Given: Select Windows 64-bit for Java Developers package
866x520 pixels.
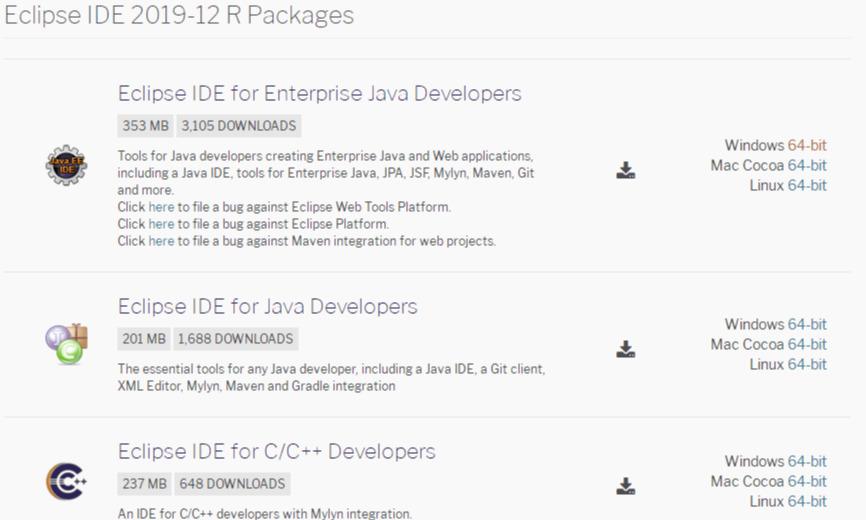Looking at the screenshot, I should 807,324.
